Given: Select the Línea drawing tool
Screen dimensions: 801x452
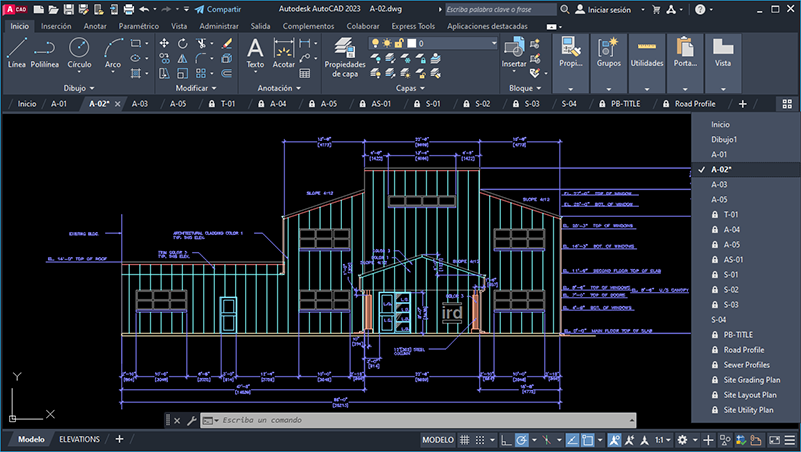Looking at the screenshot, I should [16, 49].
